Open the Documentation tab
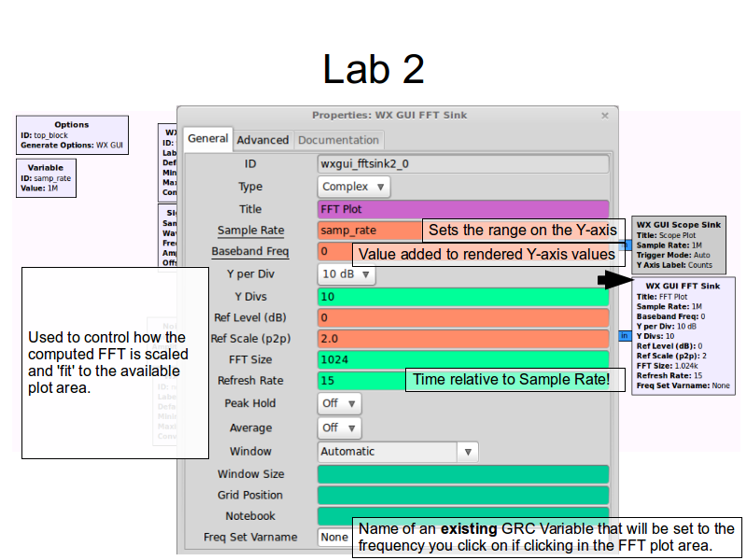The width and height of the screenshot is (747, 560). point(338,140)
